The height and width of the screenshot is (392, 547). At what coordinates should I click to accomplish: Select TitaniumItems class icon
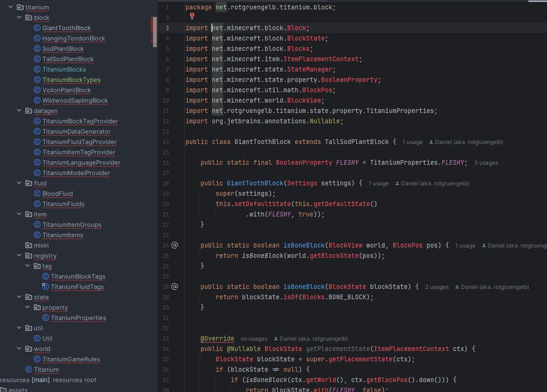(37, 235)
